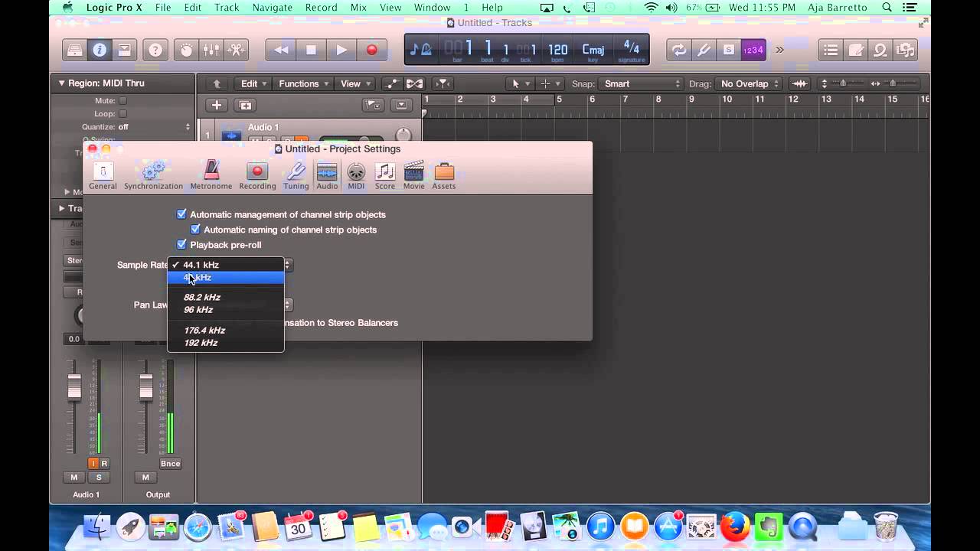Toggle the Solo S button in control bar
This screenshot has height=551, width=980.
point(729,50)
